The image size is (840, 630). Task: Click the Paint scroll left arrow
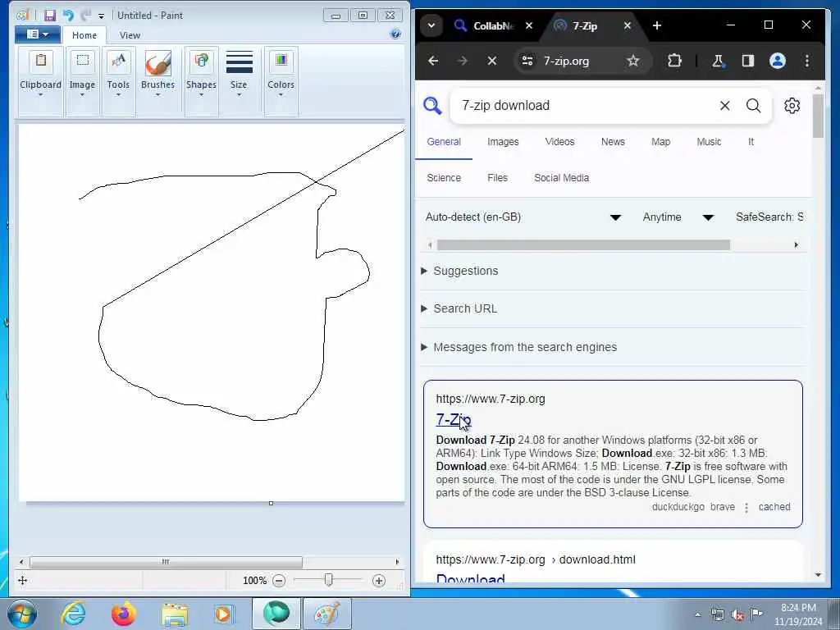tap(21, 562)
